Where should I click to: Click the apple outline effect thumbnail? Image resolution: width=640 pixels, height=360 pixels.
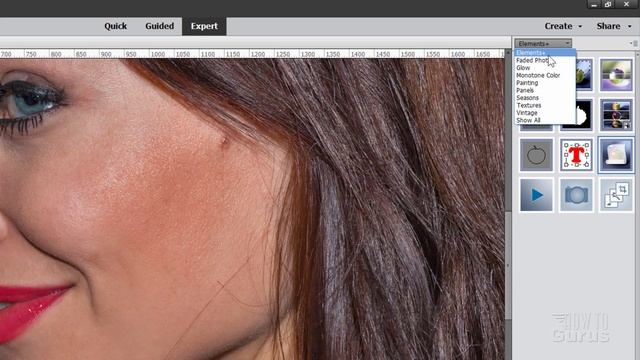click(536, 155)
